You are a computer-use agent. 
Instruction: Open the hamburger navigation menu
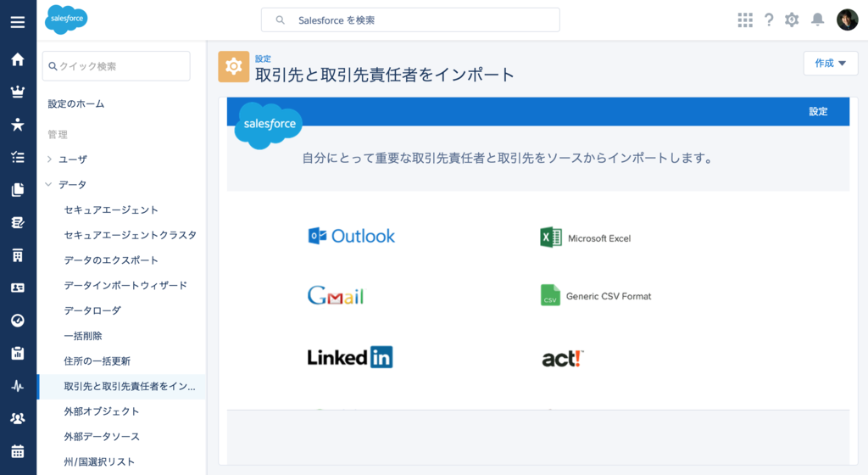click(18, 22)
